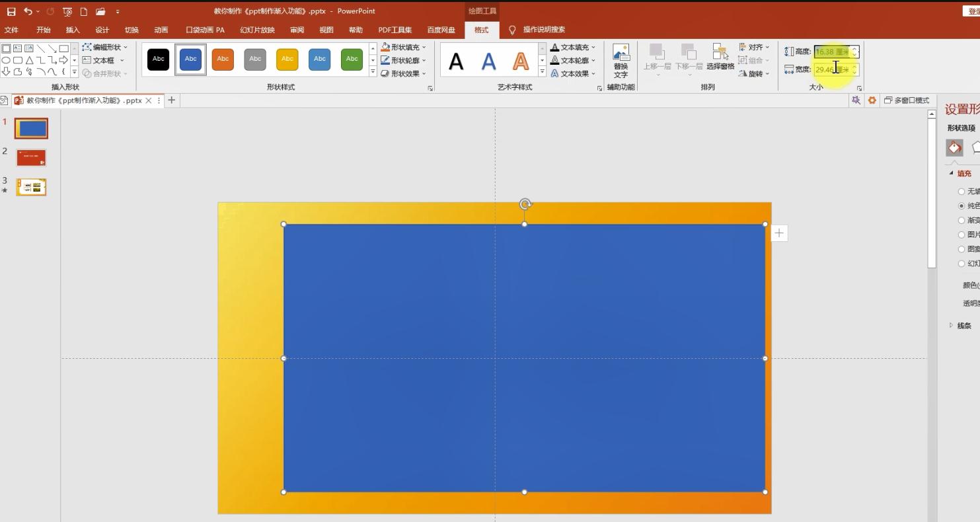Image resolution: width=980 pixels, height=522 pixels.
Task: Click the Save icon in quick access toolbar
Action: coord(11,11)
